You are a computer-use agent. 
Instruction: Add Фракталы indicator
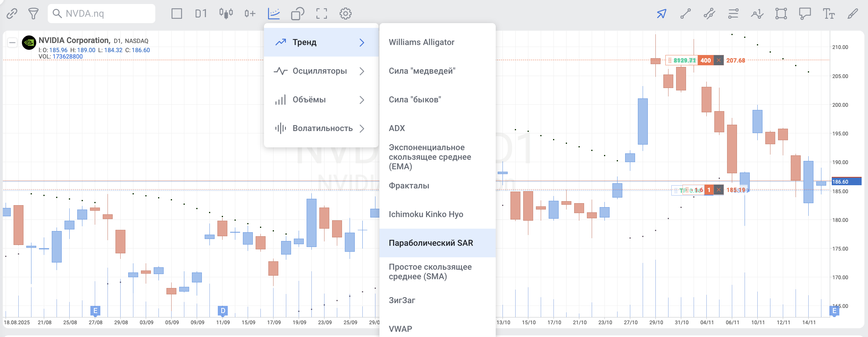tap(437, 186)
